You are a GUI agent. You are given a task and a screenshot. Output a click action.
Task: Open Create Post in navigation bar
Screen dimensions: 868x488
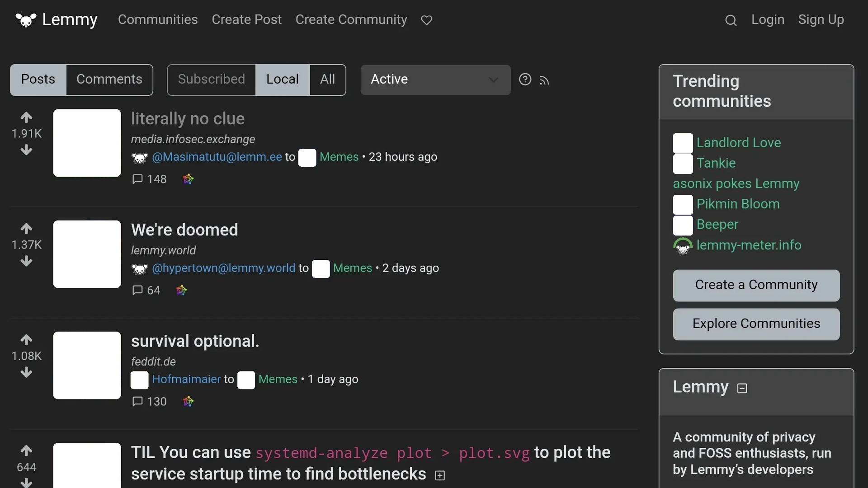(246, 20)
